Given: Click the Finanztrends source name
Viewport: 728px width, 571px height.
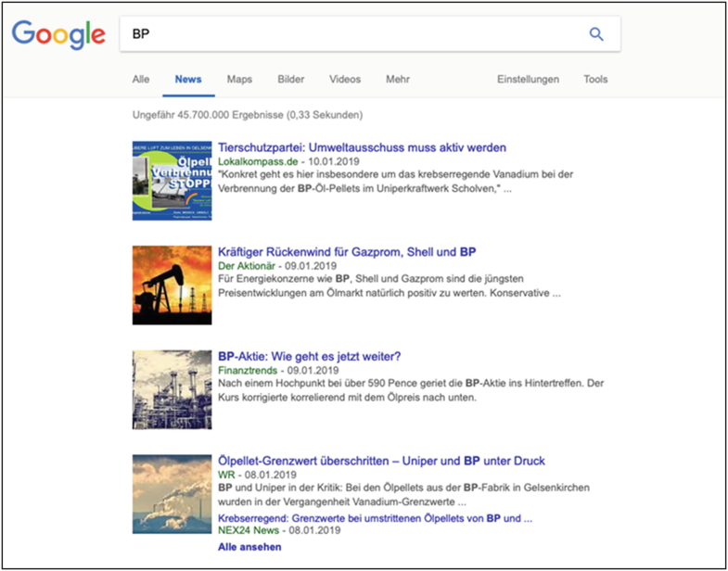Looking at the screenshot, I should pos(248,371).
